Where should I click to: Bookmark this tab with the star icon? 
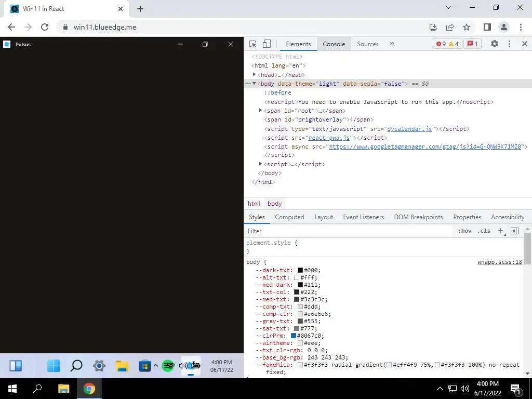[x=467, y=27]
